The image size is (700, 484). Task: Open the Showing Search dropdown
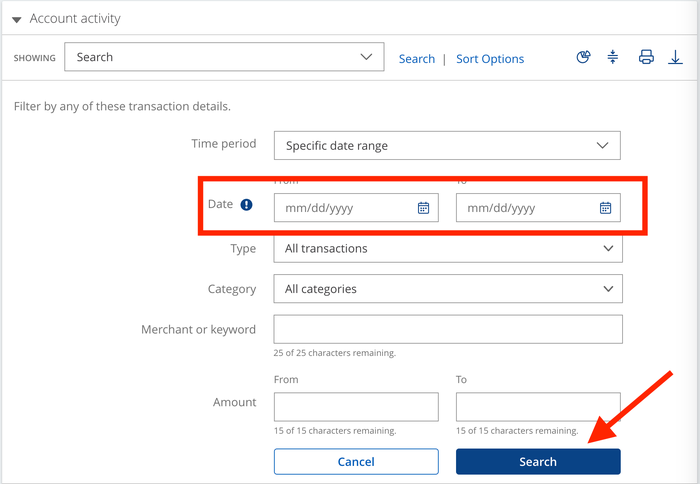tap(224, 57)
